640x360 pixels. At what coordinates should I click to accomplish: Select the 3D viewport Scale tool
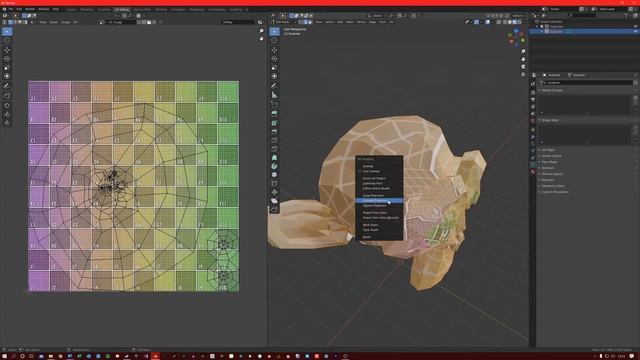(x=274, y=67)
